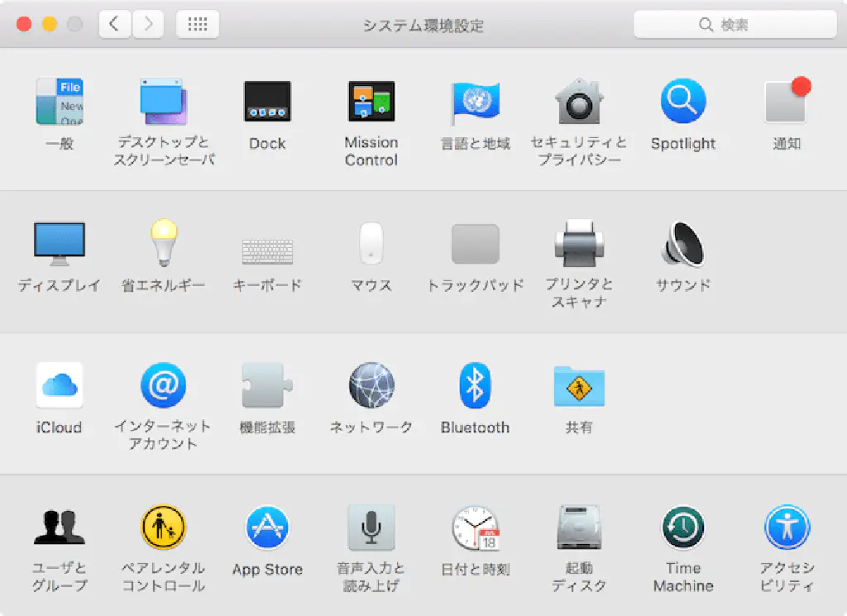This screenshot has height=616, width=847.
Task: Click the forward navigation arrow button
Action: (x=148, y=24)
